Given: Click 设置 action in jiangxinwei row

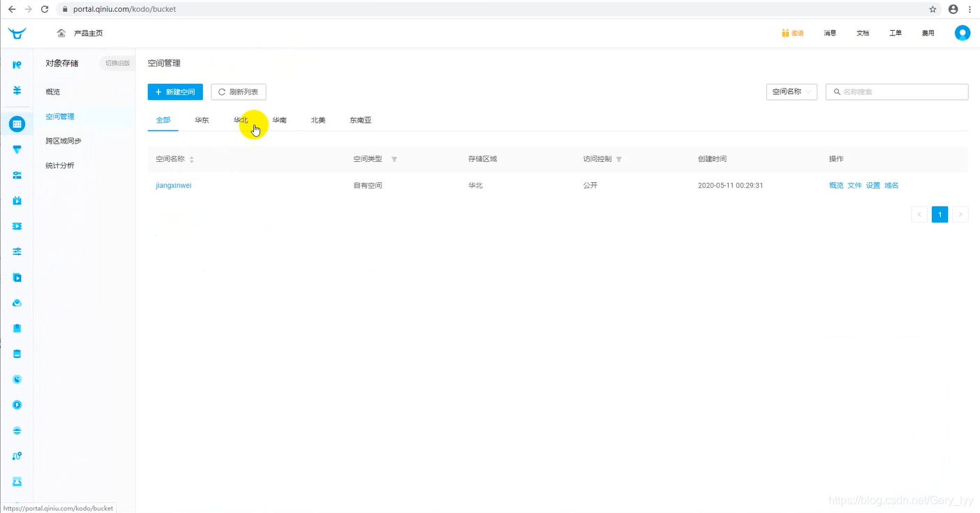Looking at the screenshot, I should [x=873, y=186].
